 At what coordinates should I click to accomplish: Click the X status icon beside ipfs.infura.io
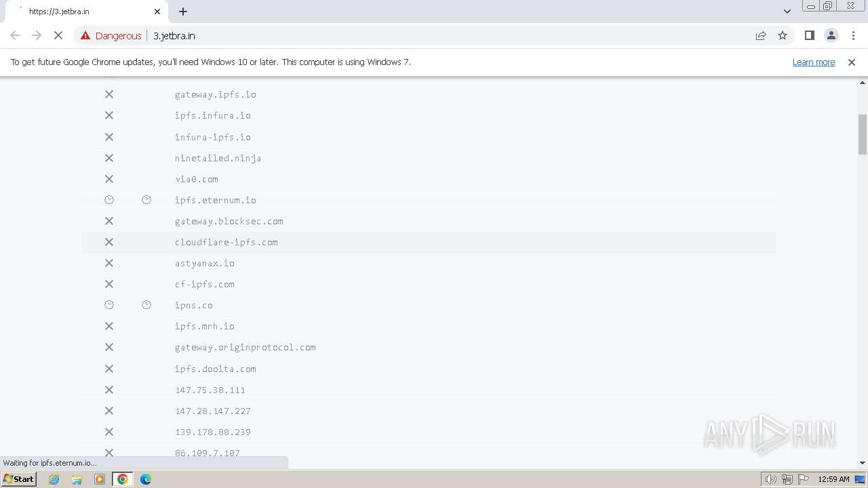109,115
